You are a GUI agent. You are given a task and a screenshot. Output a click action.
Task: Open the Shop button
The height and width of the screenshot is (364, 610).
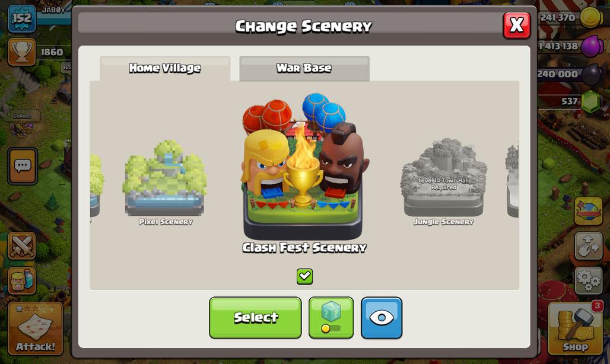click(x=576, y=328)
